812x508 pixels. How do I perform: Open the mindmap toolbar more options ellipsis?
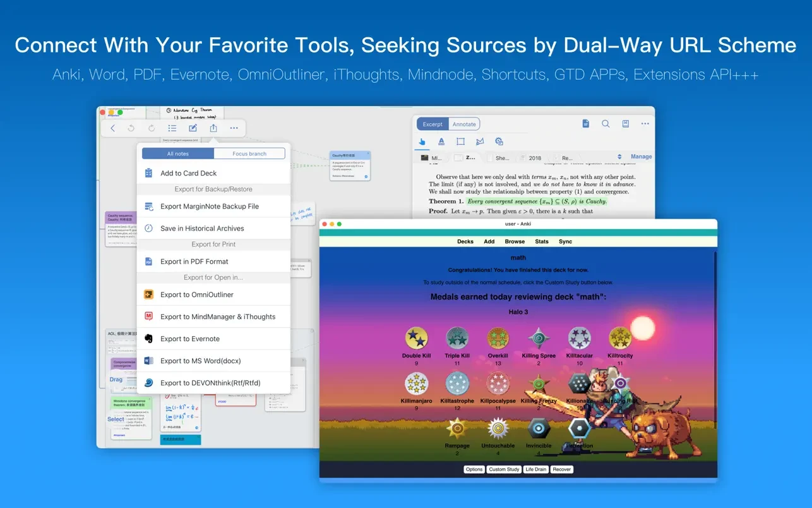pos(234,128)
